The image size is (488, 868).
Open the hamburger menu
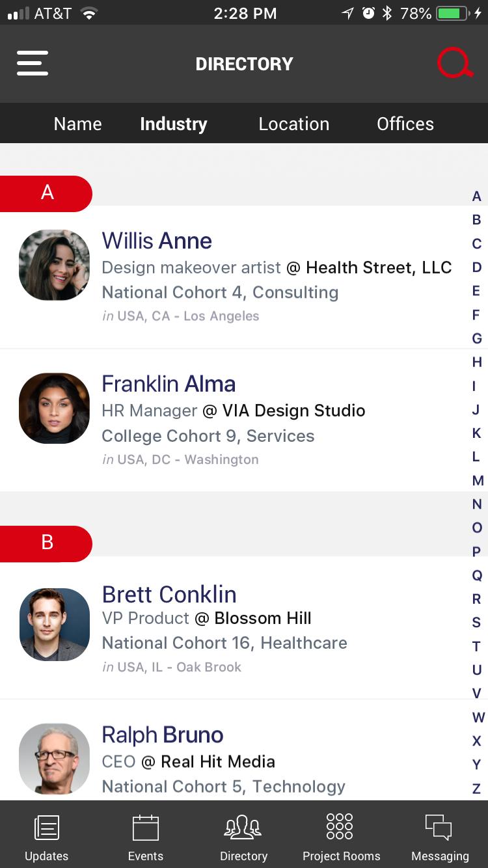tap(33, 63)
